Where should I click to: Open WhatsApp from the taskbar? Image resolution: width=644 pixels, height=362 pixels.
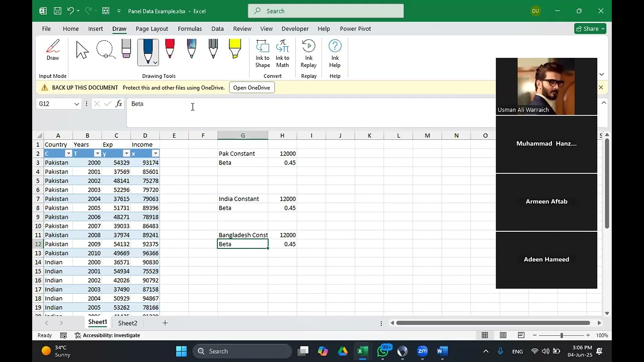[382, 351]
